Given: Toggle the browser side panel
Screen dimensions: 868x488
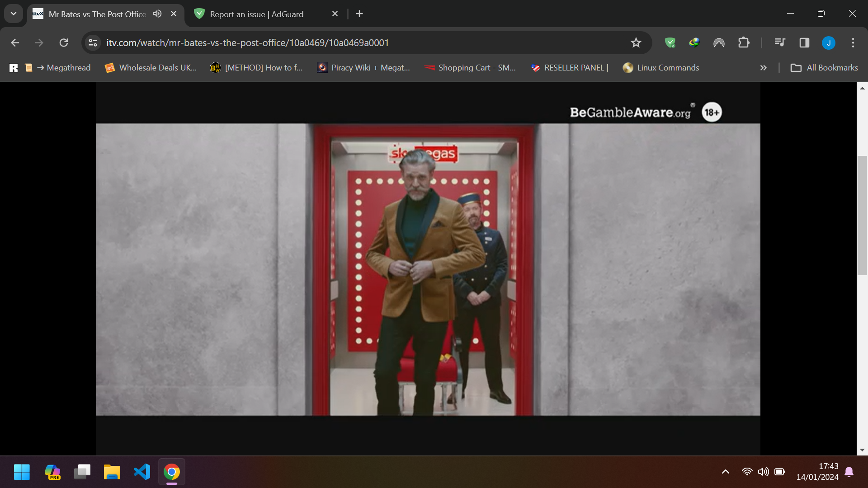Looking at the screenshot, I should coord(804,42).
